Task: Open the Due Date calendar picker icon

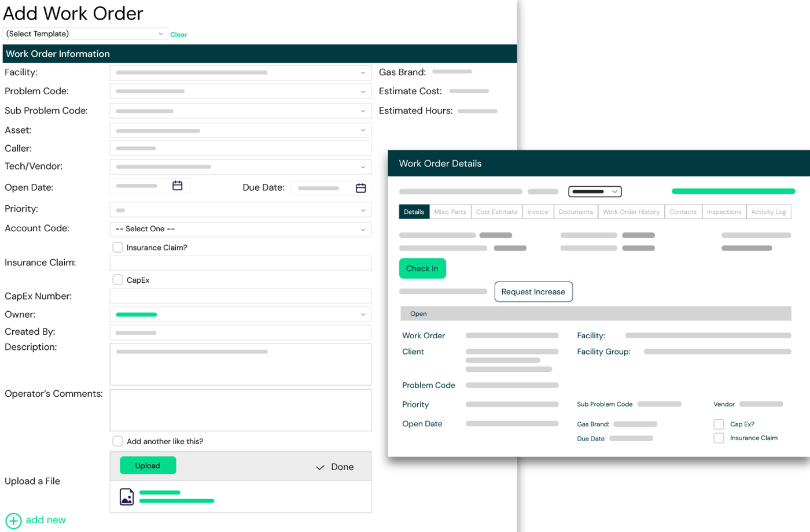Action: tap(361, 188)
